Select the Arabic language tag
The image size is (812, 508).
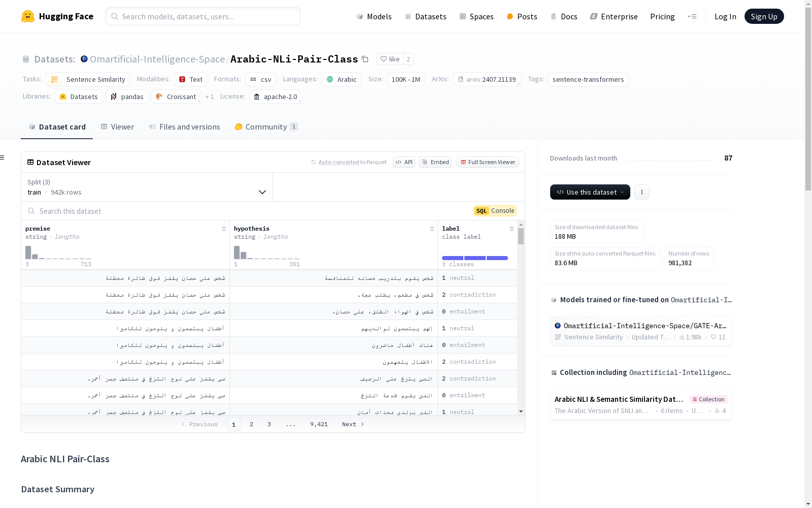tap(342, 79)
